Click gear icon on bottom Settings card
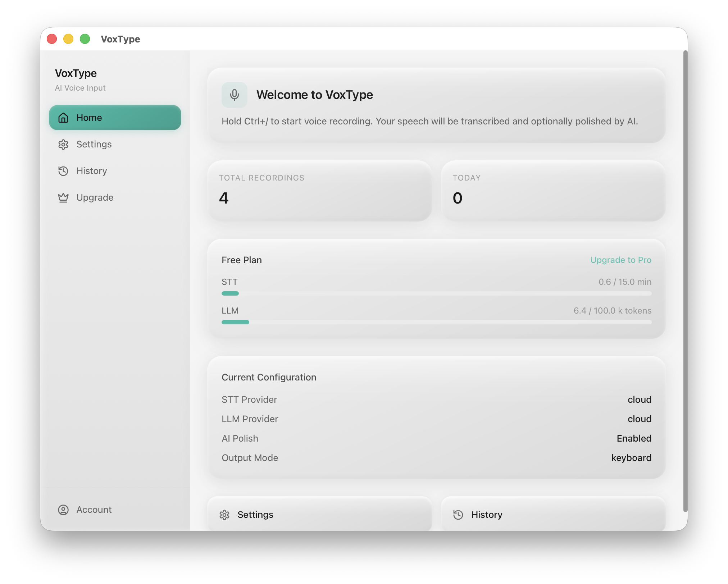Image resolution: width=728 pixels, height=584 pixels. pyautogui.click(x=224, y=515)
